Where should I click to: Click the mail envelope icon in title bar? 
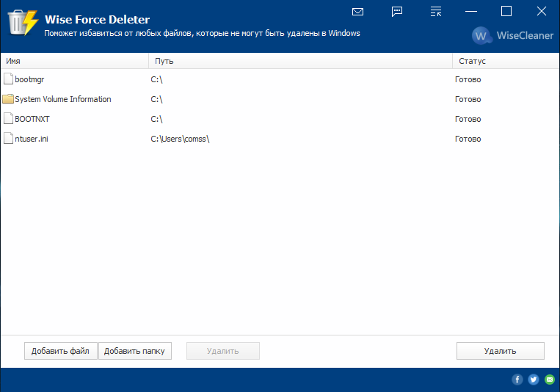click(x=357, y=12)
